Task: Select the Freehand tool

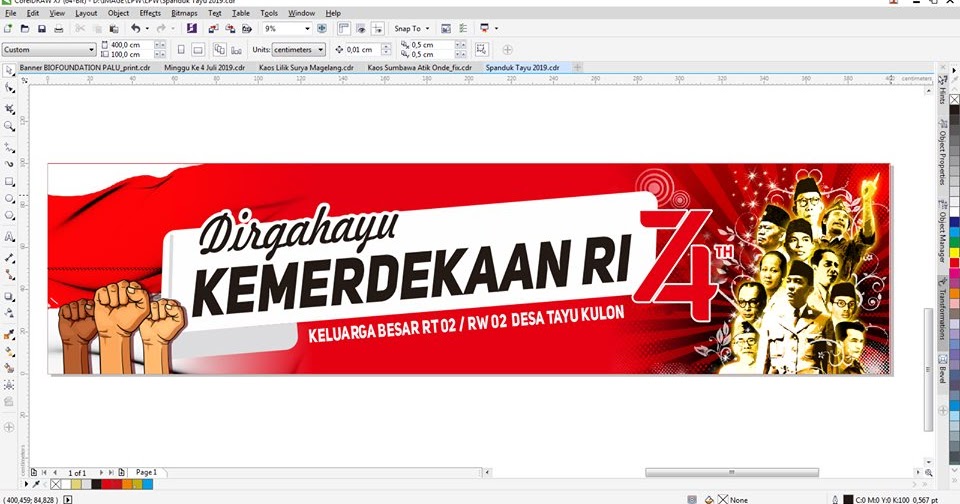Action: [x=9, y=148]
